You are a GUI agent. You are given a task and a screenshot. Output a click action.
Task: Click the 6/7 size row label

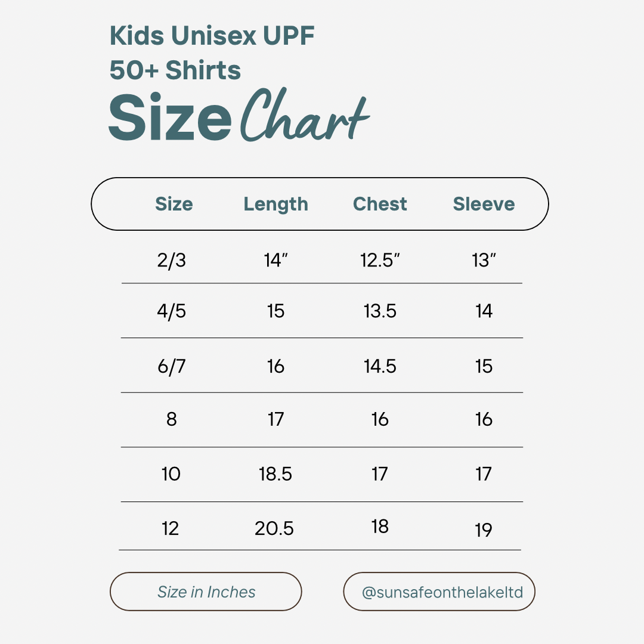tap(172, 366)
